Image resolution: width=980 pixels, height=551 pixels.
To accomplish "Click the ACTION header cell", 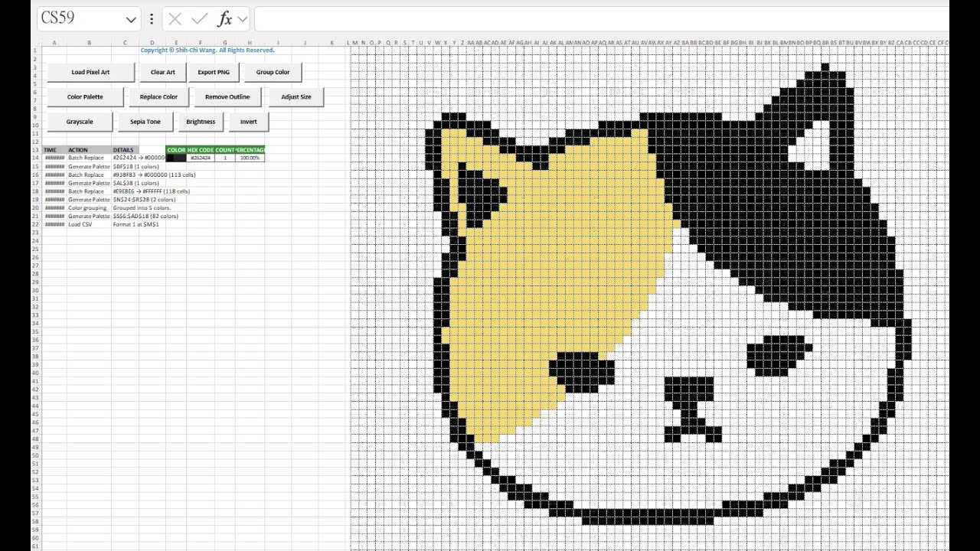I will click(90, 150).
